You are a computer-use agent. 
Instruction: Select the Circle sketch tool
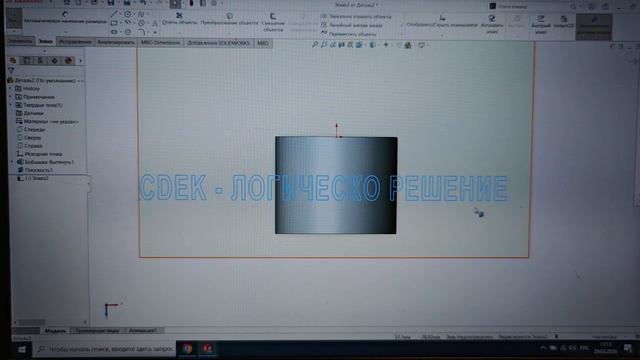[x=128, y=14]
